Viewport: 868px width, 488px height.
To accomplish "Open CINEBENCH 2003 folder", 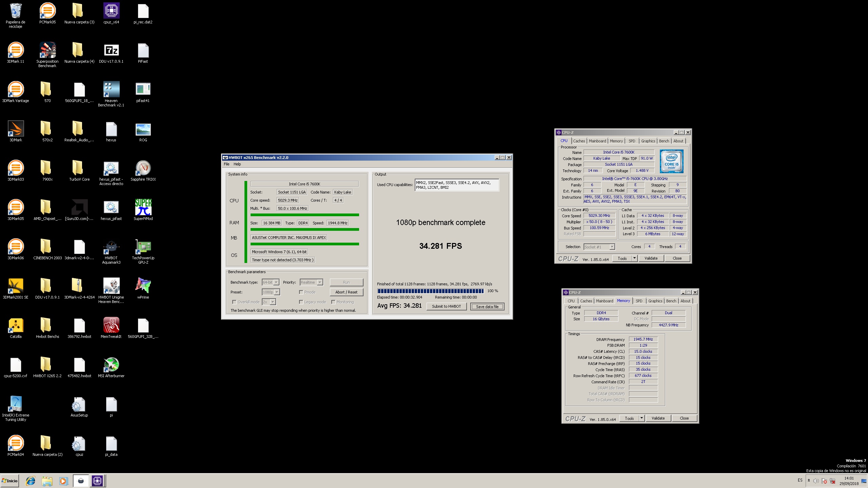I will click(47, 249).
